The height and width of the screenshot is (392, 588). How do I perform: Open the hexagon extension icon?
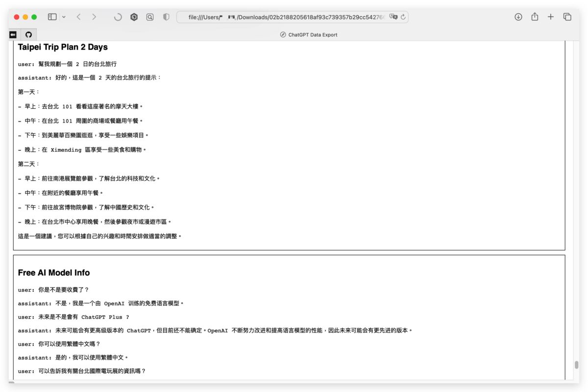click(134, 17)
